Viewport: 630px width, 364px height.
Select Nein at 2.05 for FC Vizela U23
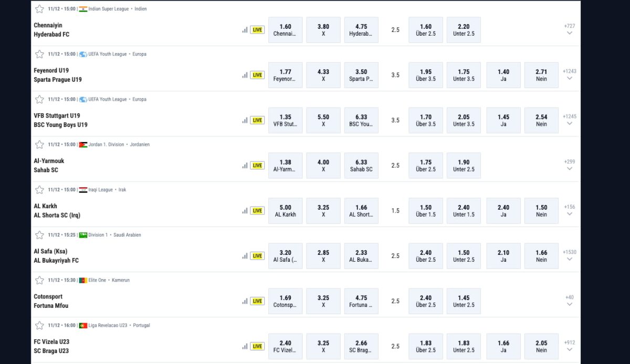coord(541,346)
